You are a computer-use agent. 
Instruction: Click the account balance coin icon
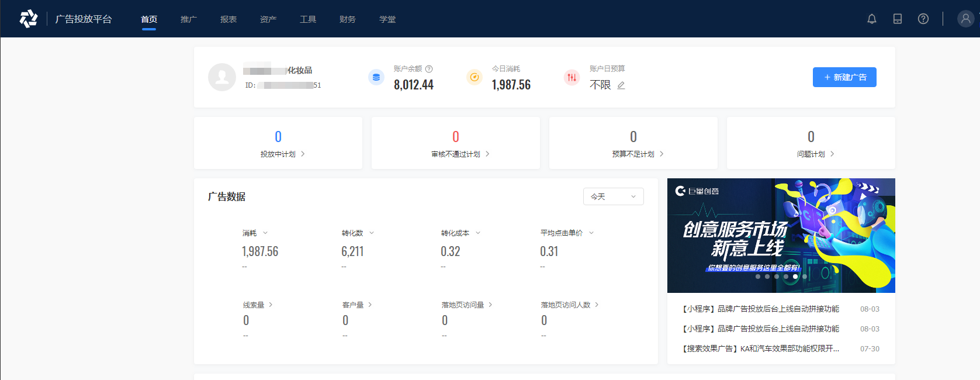[x=376, y=77]
